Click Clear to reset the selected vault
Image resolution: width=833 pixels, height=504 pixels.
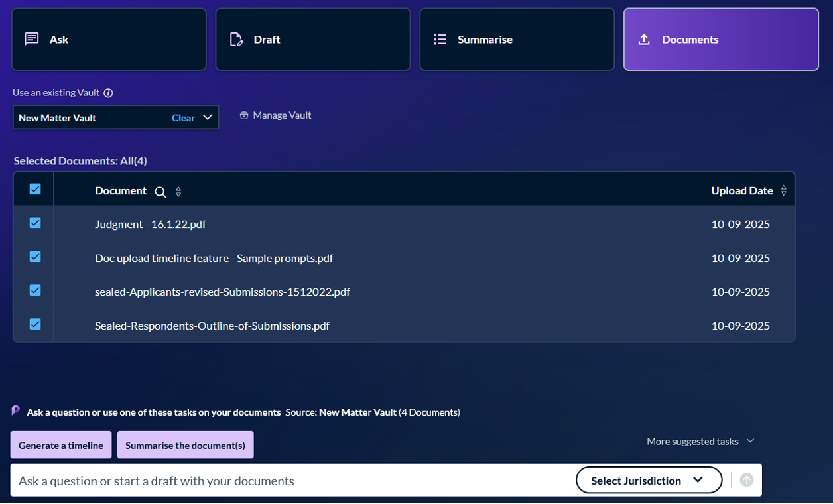183,118
